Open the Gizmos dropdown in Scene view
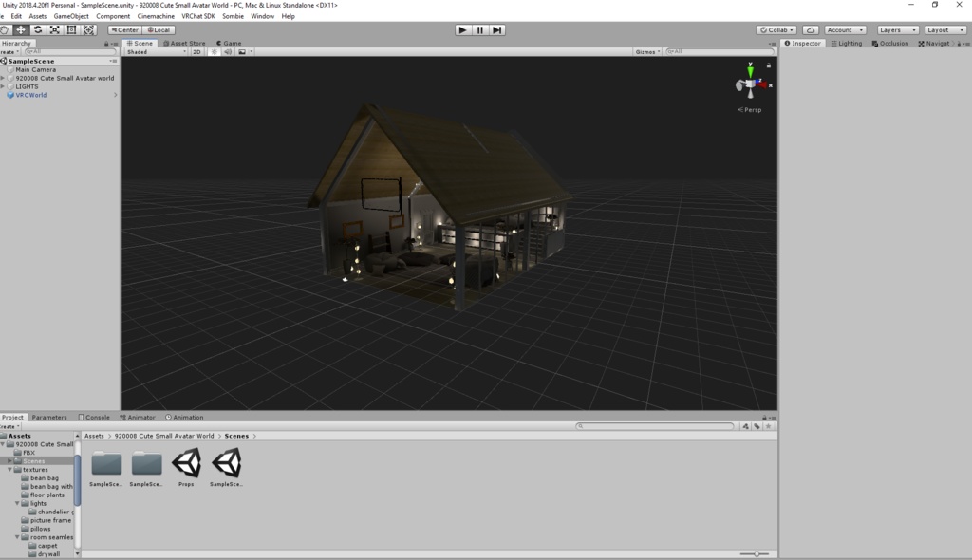This screenshot has width=972, height=560. [x=645, y=52]
